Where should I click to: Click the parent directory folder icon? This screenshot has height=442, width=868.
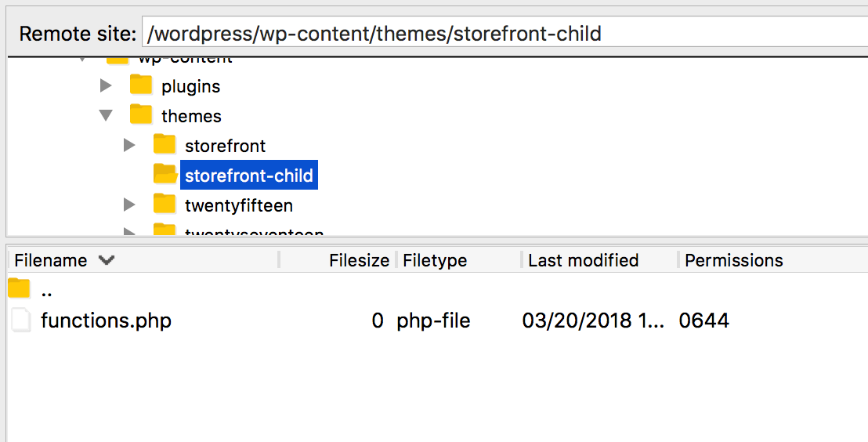pyautogui.click(x=19, y=290)
